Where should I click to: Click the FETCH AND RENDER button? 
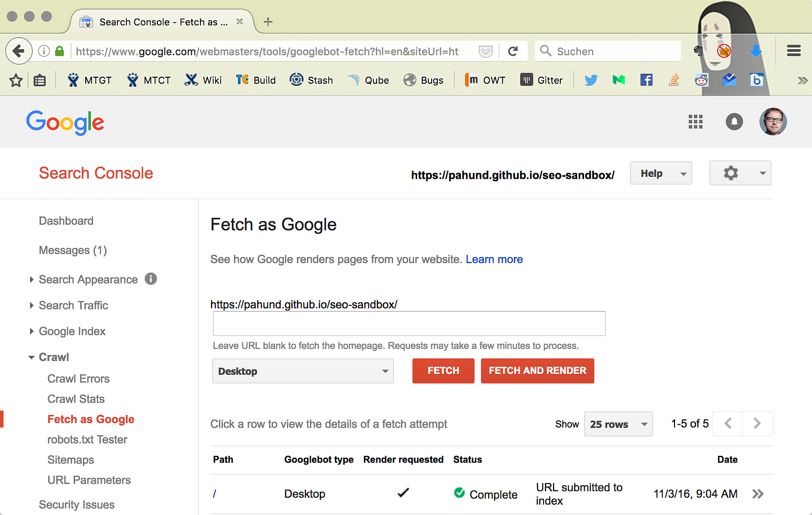[537, 371]
